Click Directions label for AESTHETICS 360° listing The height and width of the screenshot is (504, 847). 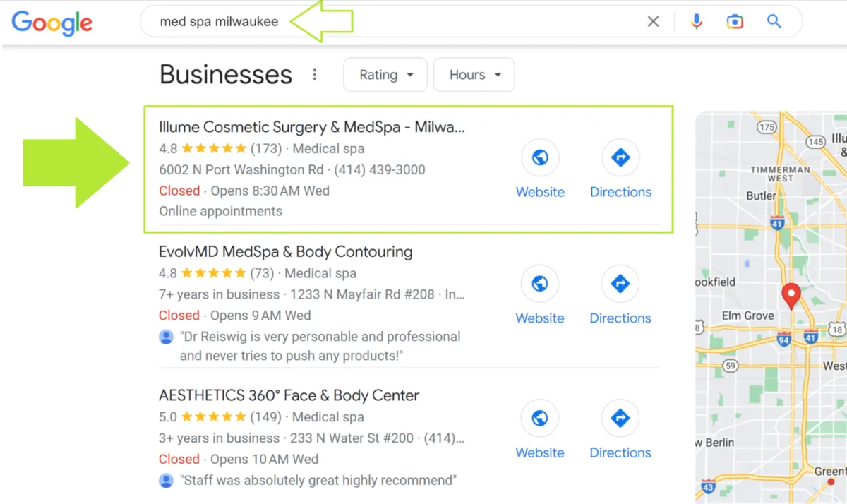(x=620, y=453)
